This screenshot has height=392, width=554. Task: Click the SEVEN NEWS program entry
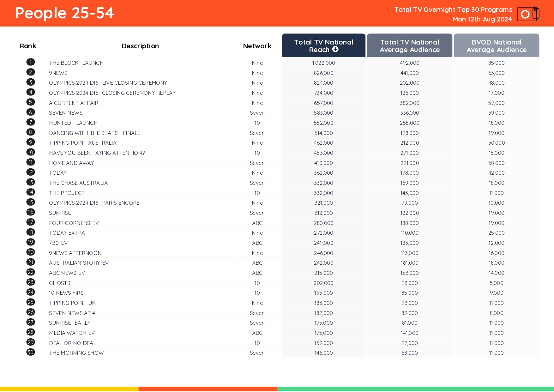pyautogui.click(x=66, y=113)
